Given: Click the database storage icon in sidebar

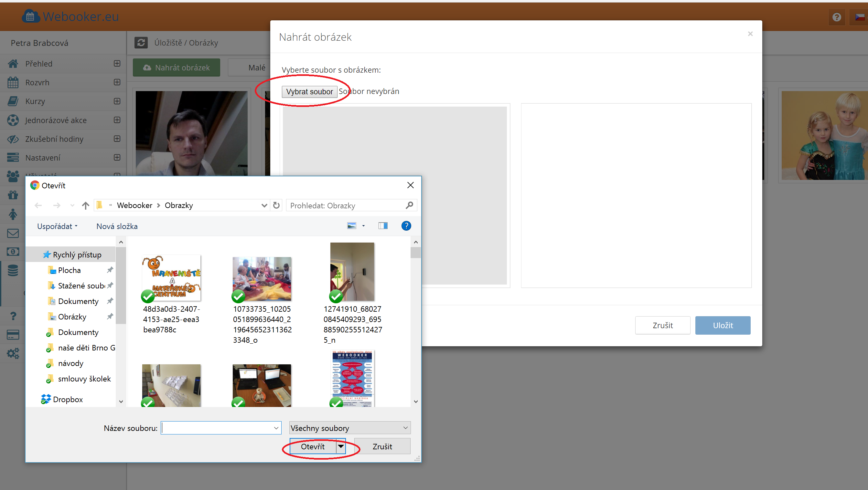Looking at the screenshot, I should pyautogui.click(x=13, y=270).
